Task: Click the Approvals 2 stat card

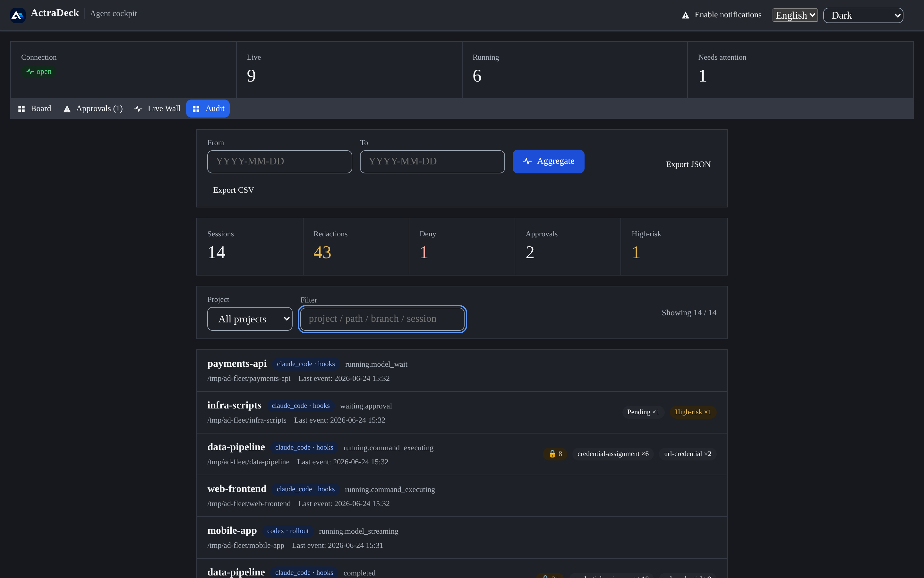Action: pyautogui.click(x=568, y=247)
